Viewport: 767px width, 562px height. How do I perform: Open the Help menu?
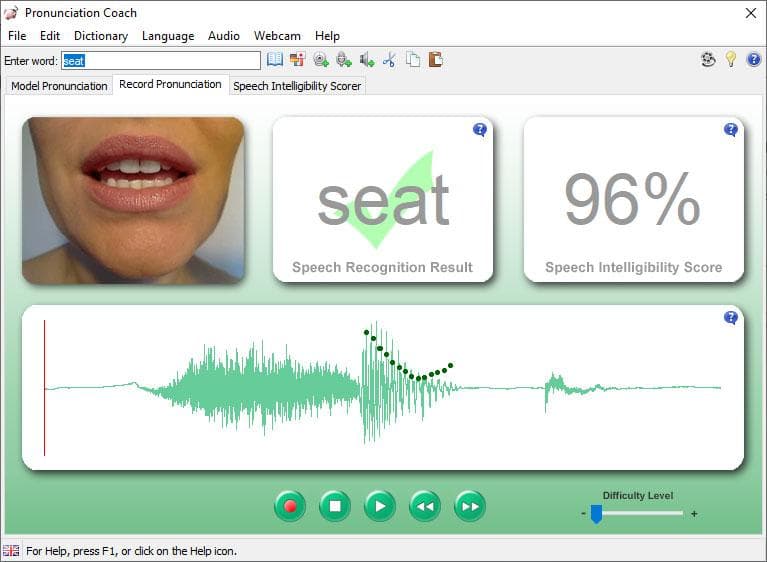tap(327, 36)
